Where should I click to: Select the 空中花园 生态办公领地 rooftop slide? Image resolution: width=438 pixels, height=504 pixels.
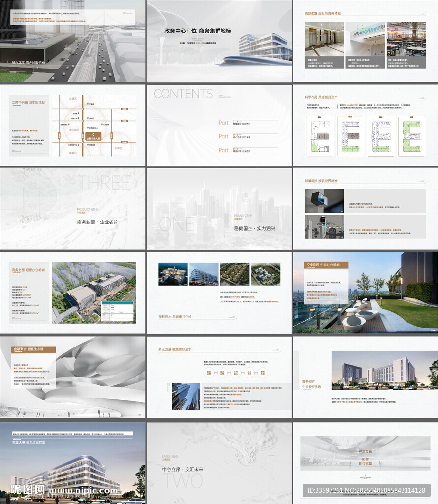click(x=365, y=292)
